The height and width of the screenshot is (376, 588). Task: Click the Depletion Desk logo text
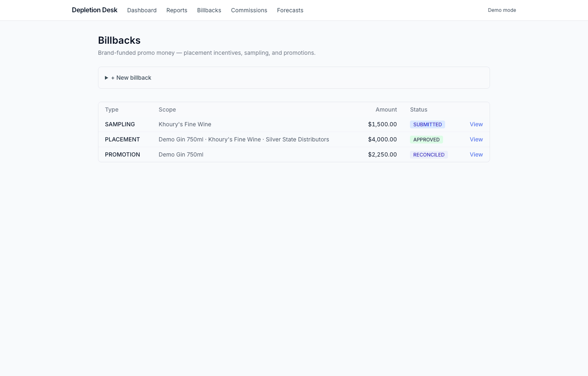[94, 10]
